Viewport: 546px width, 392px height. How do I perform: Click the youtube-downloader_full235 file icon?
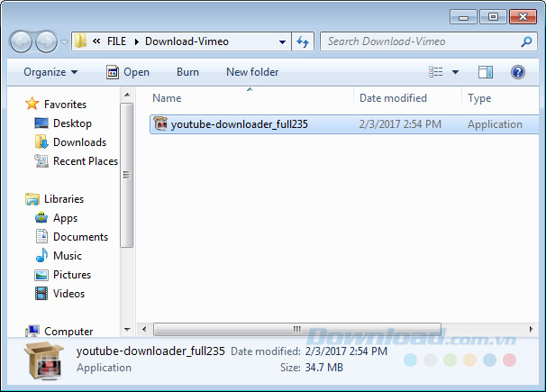point(160,123)
